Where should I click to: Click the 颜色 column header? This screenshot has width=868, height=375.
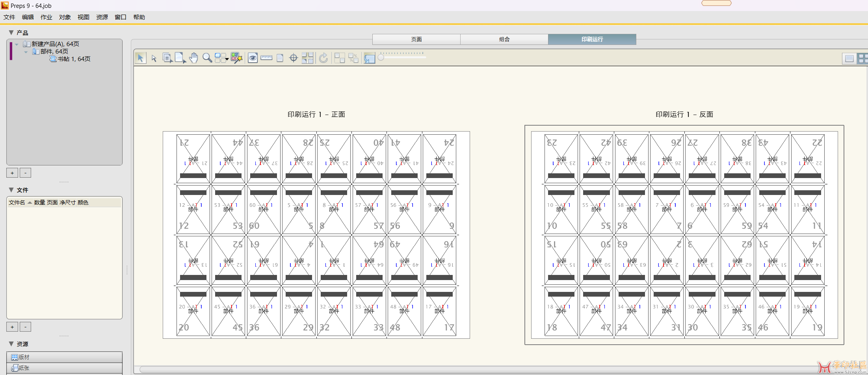click(83, 202)
